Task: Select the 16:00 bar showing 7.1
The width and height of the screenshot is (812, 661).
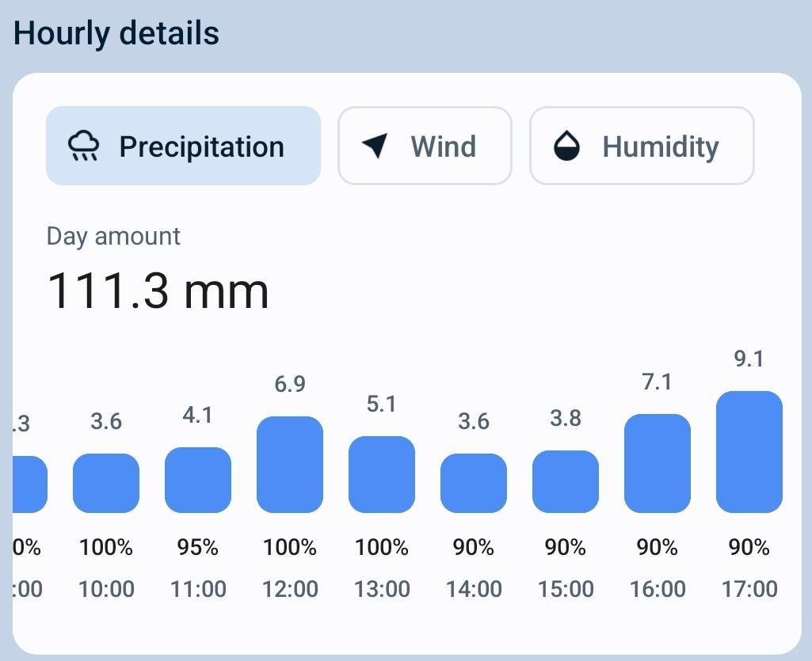Action: click(658, 463)
